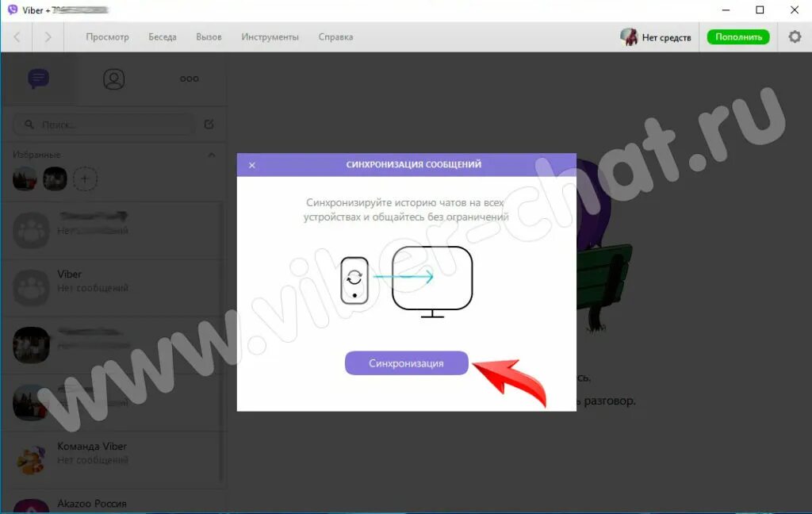This screenshot has height=514, width=812.
Task: Open the Viber chat in the list
Action: [113, 288]
